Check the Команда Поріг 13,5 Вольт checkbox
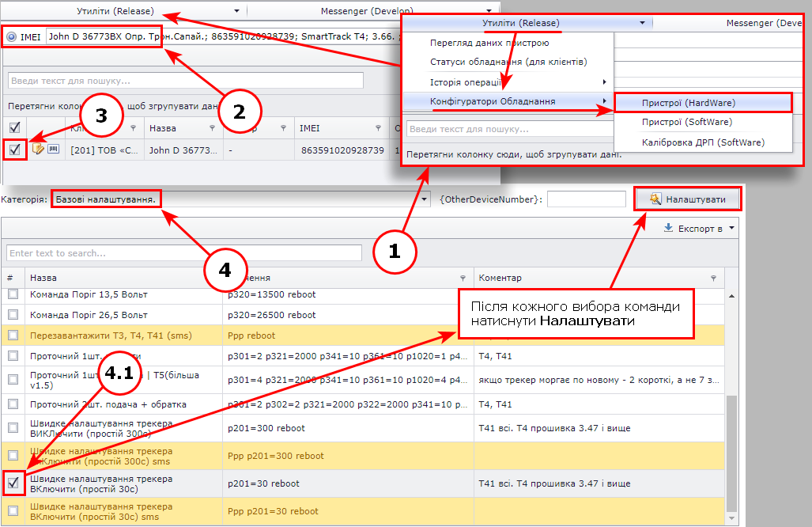 [13, 294]
